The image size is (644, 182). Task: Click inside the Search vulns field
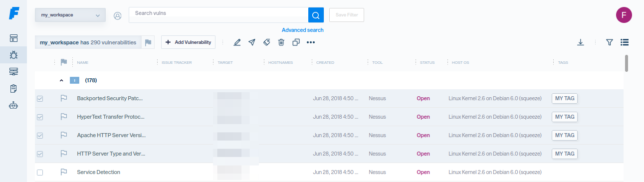(x=218, y=15)
